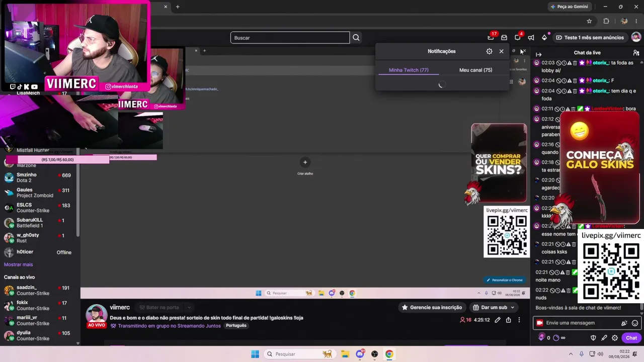Click 'Gerencie sua inscrição' button
The height and width of the screenshot is (362, 644).
click(x=431, y=307)
